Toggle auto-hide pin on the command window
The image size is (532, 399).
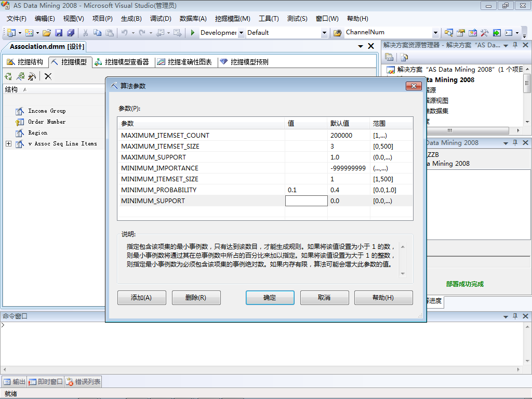(515, 316)
